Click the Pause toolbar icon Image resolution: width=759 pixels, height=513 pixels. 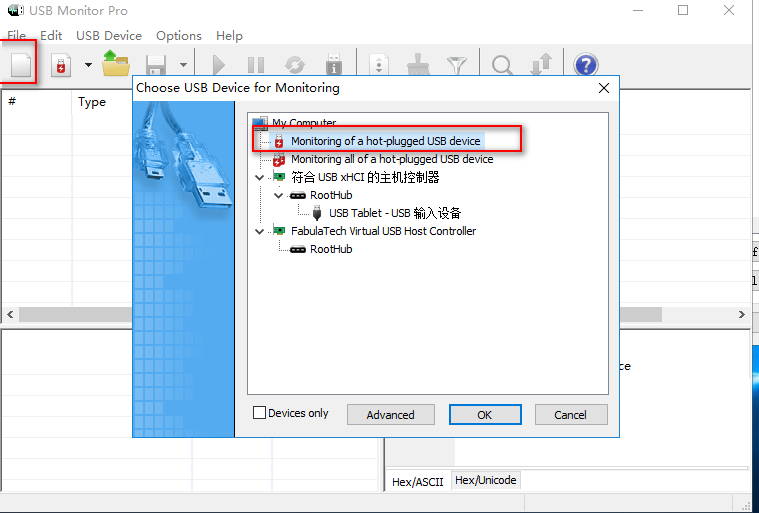point(256,65)
